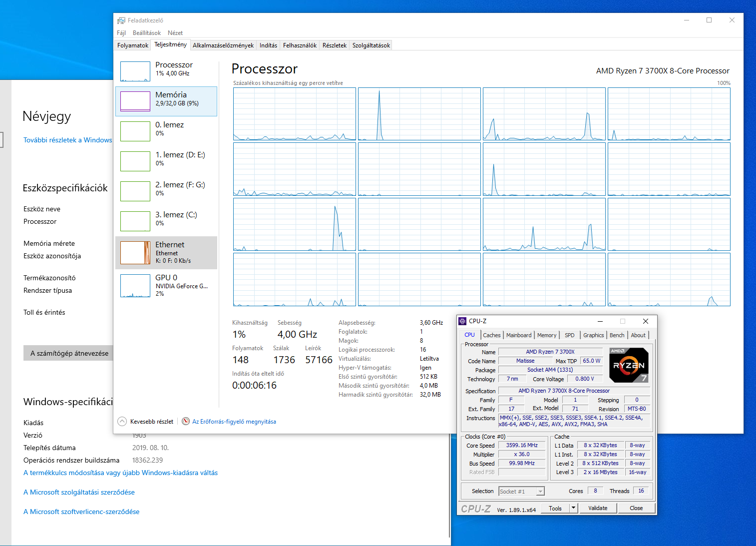Click the Code Name value Matisse
This screenshot has height=546, width=756.
pos(525,361)
